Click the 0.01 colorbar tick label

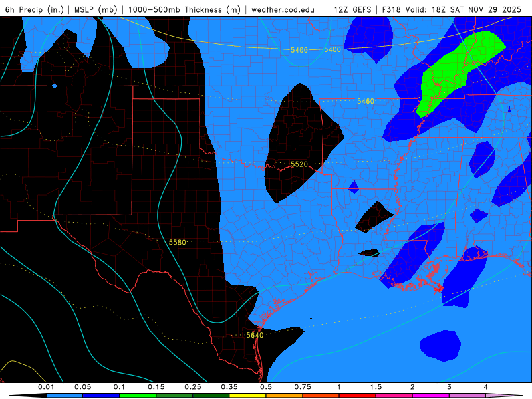[46, 387]
